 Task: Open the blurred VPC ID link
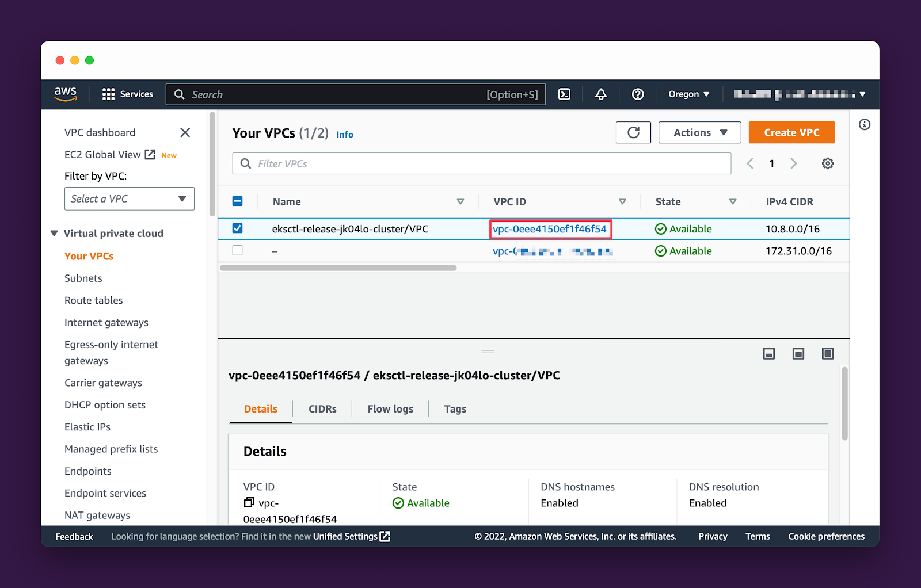tap(553, 251)
